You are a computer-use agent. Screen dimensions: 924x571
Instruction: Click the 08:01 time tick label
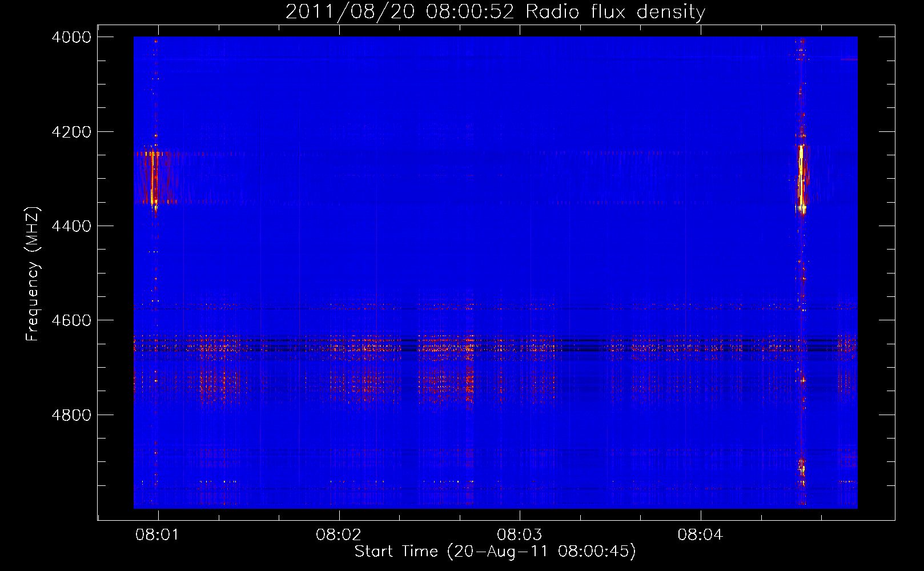pos(158,535)
